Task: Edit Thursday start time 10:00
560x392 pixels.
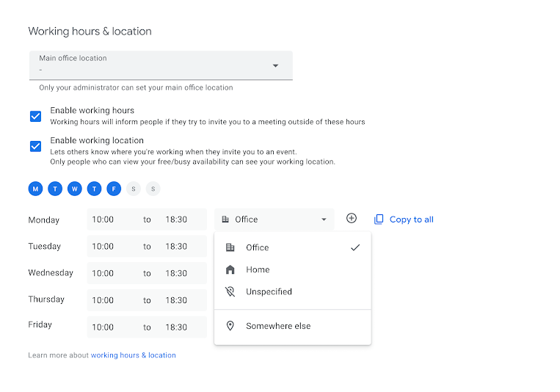Action: point(103,300)
